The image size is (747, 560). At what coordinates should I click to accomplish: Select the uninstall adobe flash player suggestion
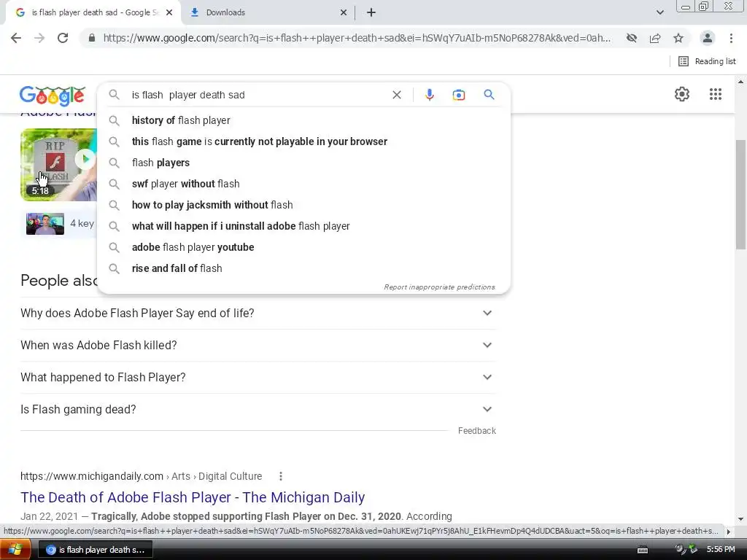[x=303, y=226]
